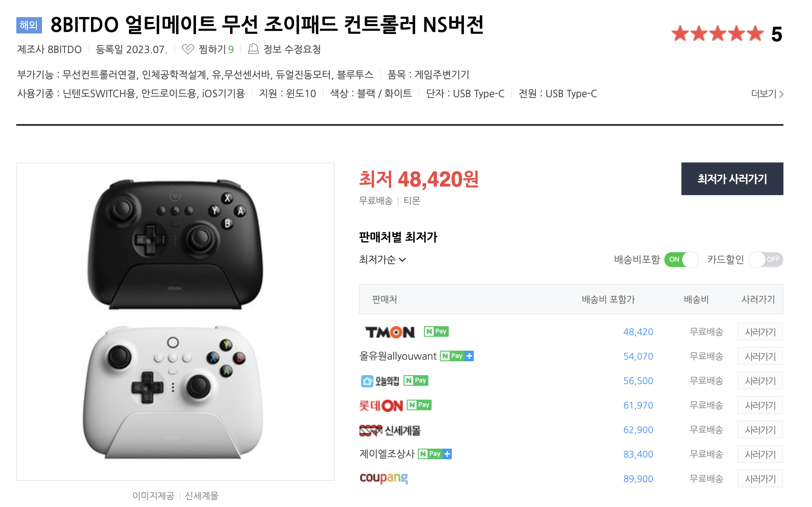This screenshot has width=812, height=507.
Task: Click the 최저가 사러가기 button
Action: click(732, 179)
